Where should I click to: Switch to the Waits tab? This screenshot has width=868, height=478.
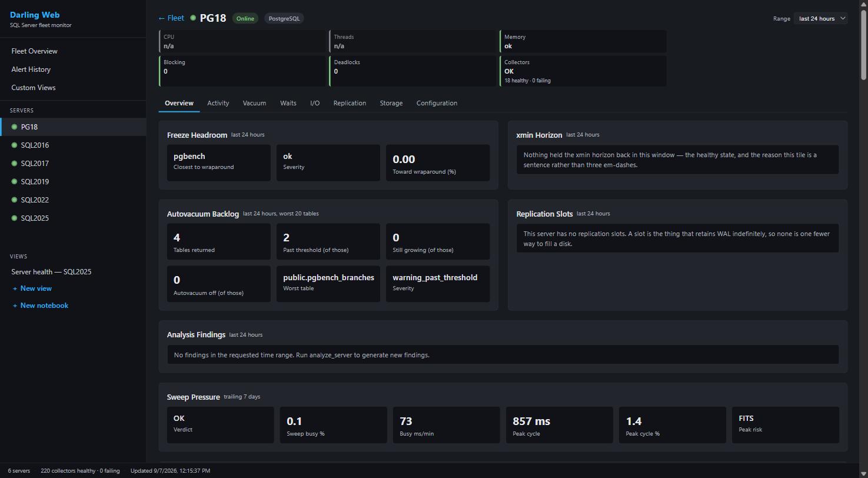288,103
